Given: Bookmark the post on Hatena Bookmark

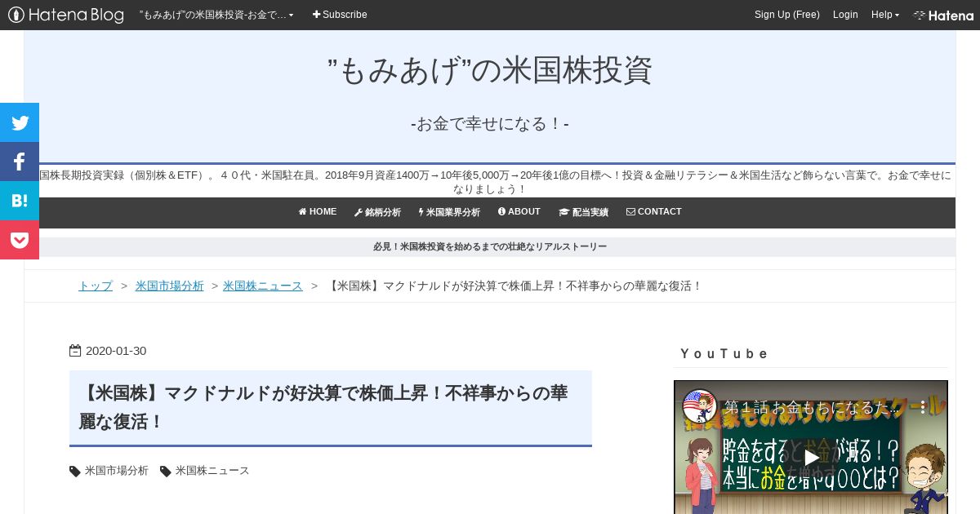Looking at the screenshot, I should coord(20,201).
